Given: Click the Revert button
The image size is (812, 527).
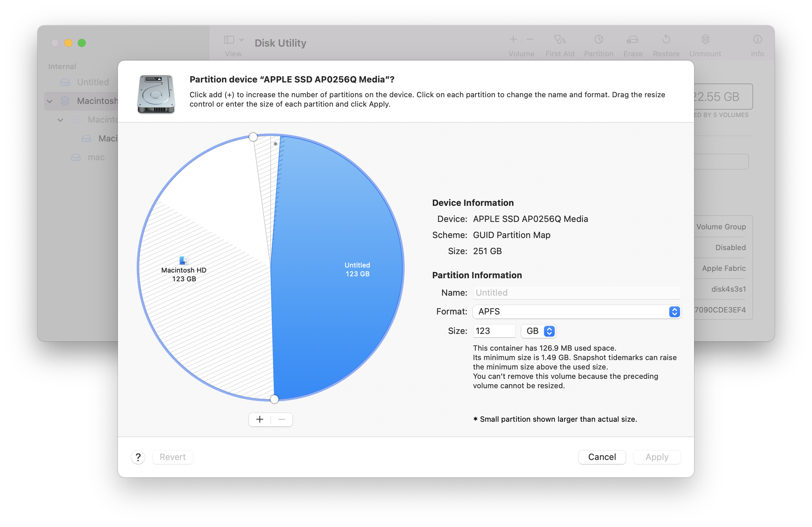Looking at the screenshot, I should 173,457.
